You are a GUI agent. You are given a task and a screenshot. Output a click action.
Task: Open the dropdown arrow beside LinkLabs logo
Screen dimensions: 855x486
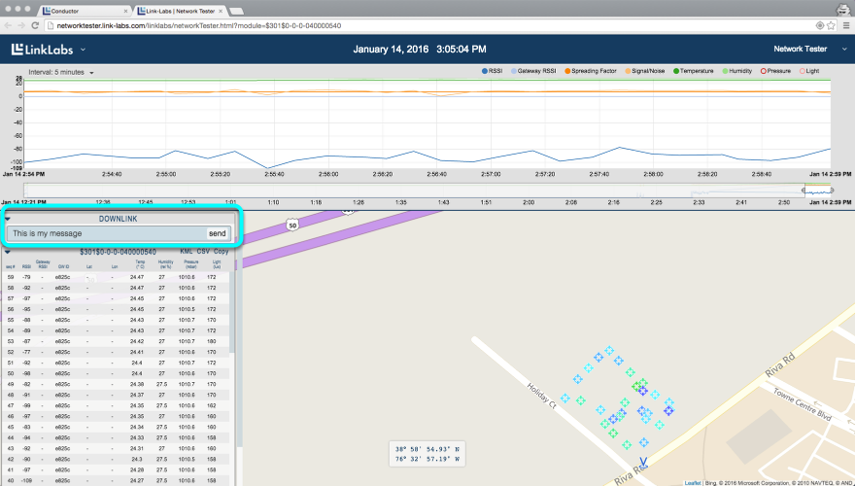(x=83, y=49)
